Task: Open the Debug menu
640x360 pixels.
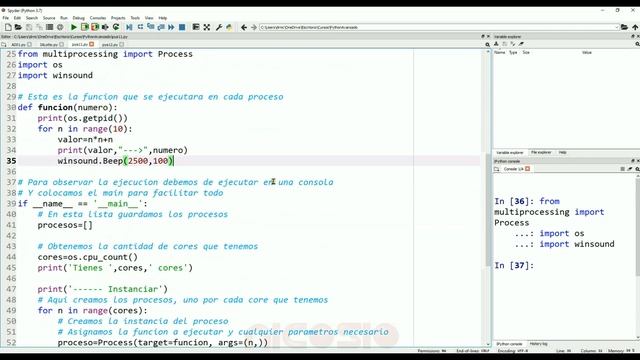Action: [78, 18]
